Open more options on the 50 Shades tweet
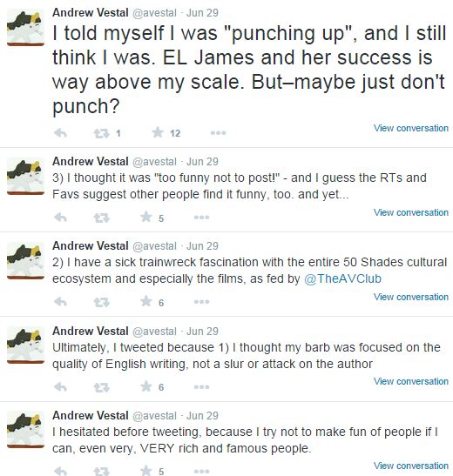The height and width of the screenshot is (476, 453). tap(201, 302)
